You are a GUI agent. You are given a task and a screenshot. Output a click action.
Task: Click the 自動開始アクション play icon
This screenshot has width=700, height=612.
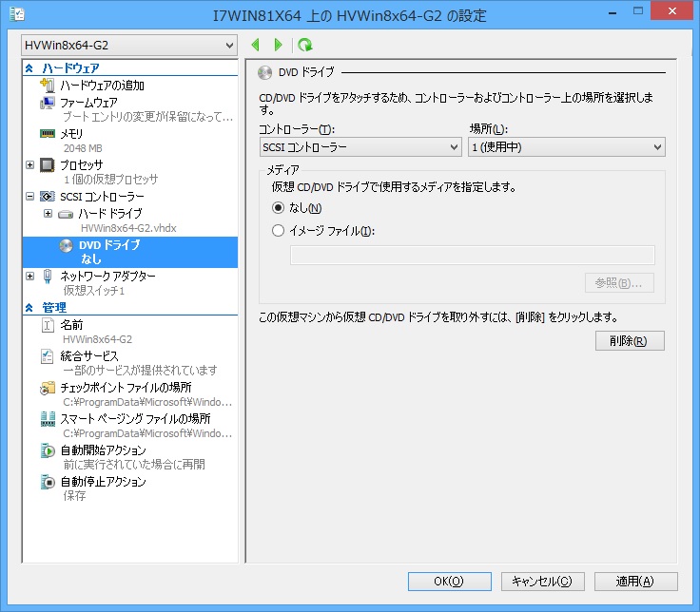point(48,450)
